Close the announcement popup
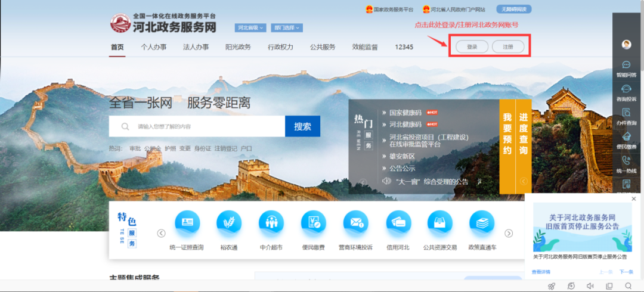The height and width of the screenshot is (292, 644). pos(634,199)
